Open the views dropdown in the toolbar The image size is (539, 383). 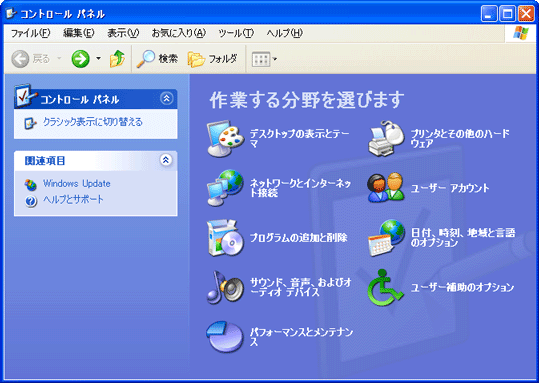click(x=265, y=59)
